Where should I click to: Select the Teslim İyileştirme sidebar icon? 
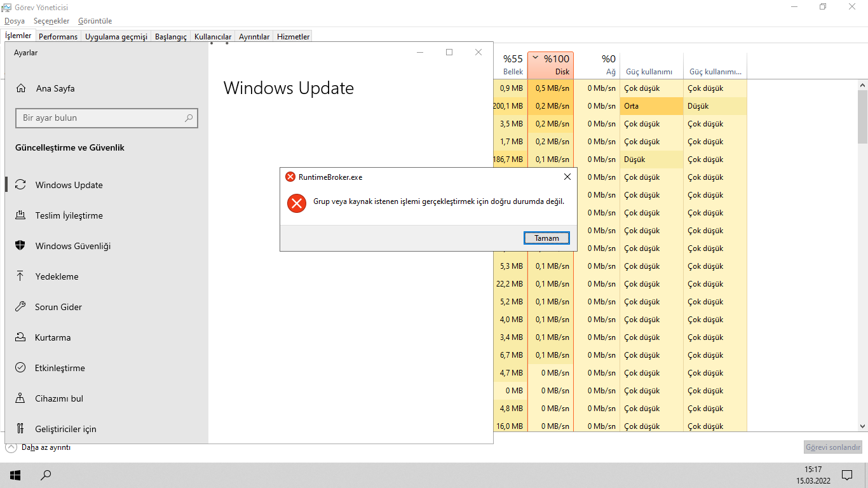(20, 215)
